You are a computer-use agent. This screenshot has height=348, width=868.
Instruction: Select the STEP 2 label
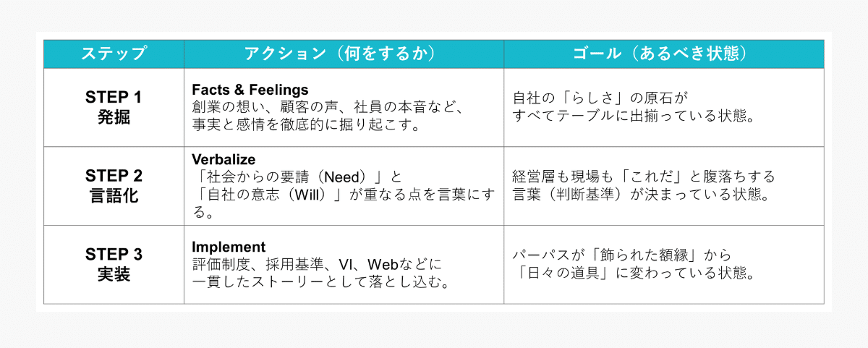click(x=114, y=176)
